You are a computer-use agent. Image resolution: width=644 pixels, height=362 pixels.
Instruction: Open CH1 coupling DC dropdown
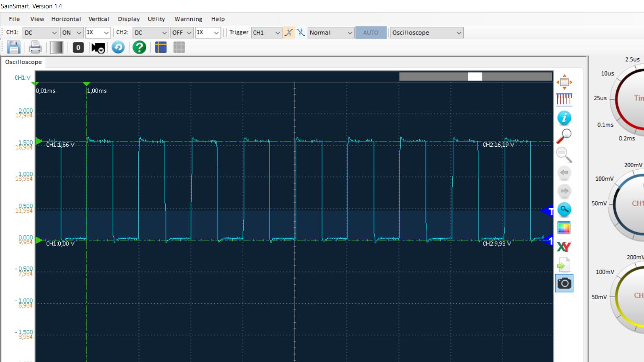pyautogui.click(x=41, y=32)
